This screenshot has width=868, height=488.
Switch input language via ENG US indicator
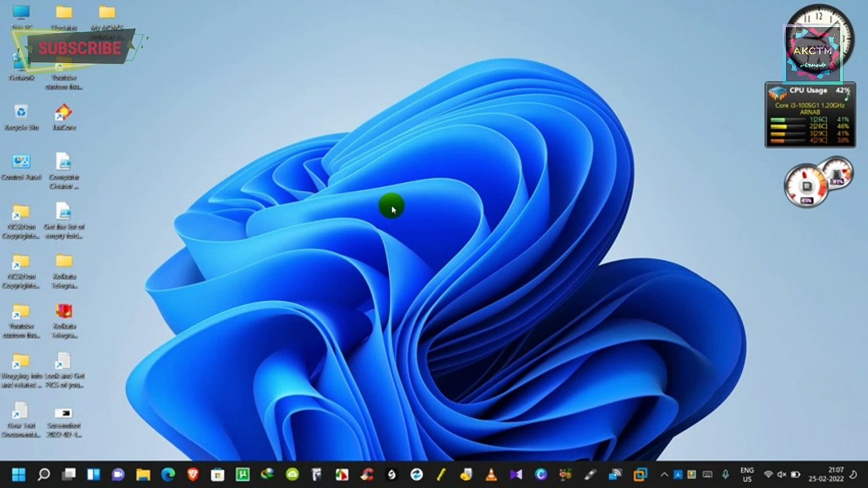coord(747,474)
